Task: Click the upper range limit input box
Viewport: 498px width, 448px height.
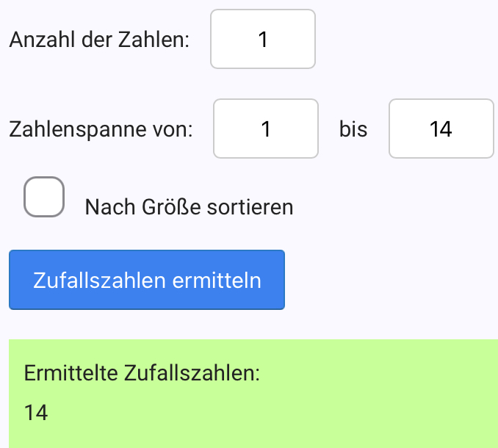Action: [x=441, y=129]
